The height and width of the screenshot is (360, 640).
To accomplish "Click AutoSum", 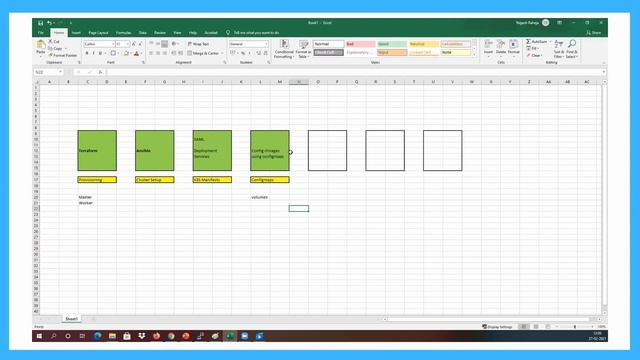I will (x=537, y=42).
